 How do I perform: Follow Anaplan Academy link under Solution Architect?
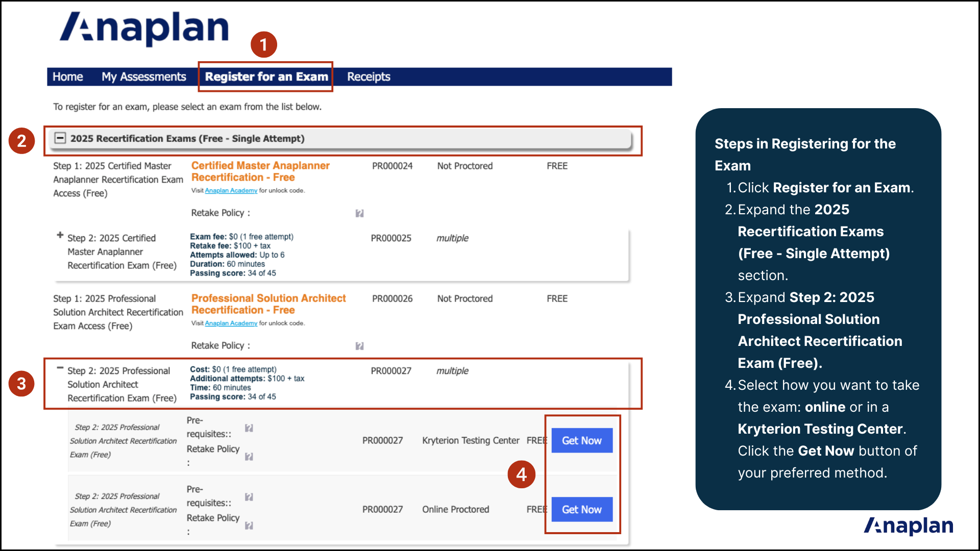tap(231, 323)
